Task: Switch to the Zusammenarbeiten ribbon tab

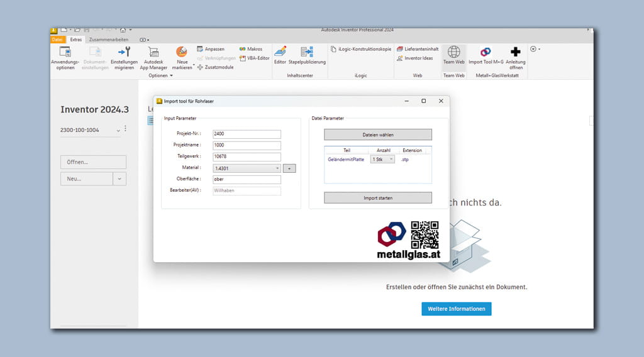Action: click(x=108, y=40)
